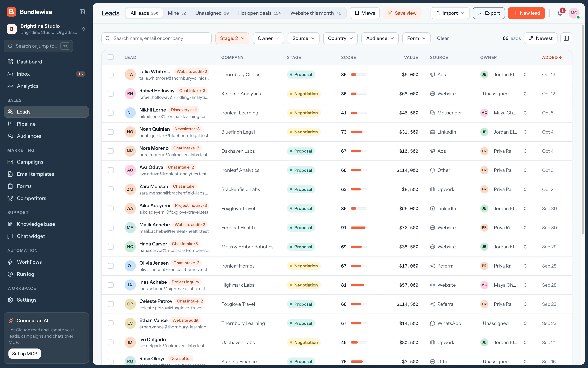This screenshot has width=588, height=368.
Task: Open the Source filter dropdown
Action: [304, 38]
